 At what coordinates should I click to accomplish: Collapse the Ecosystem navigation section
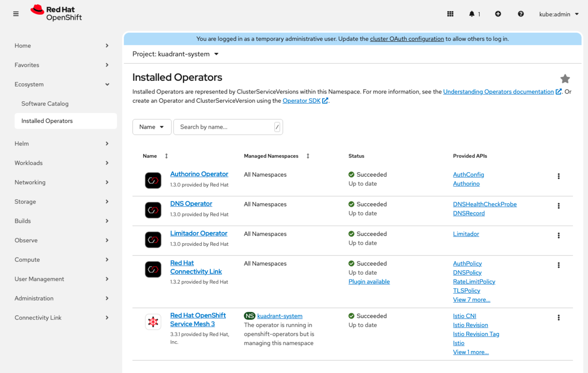click(62, 84)
